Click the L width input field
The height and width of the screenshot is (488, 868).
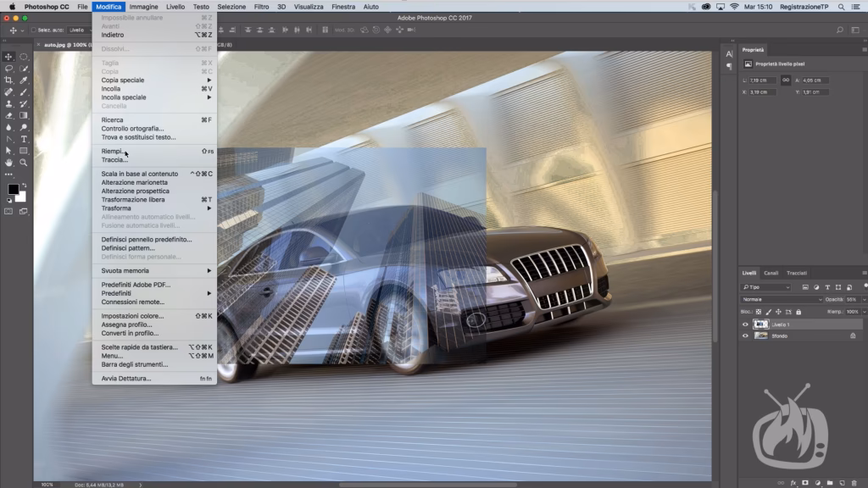763,80
